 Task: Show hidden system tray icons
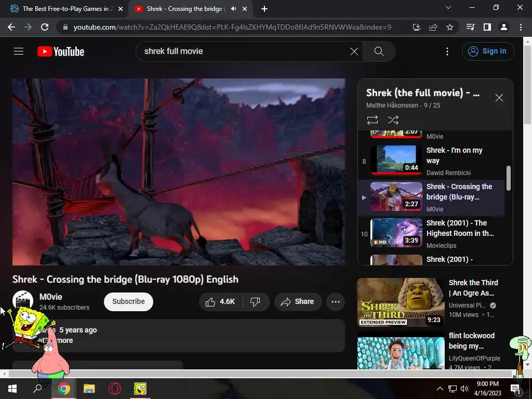click(x=440, y=389)
